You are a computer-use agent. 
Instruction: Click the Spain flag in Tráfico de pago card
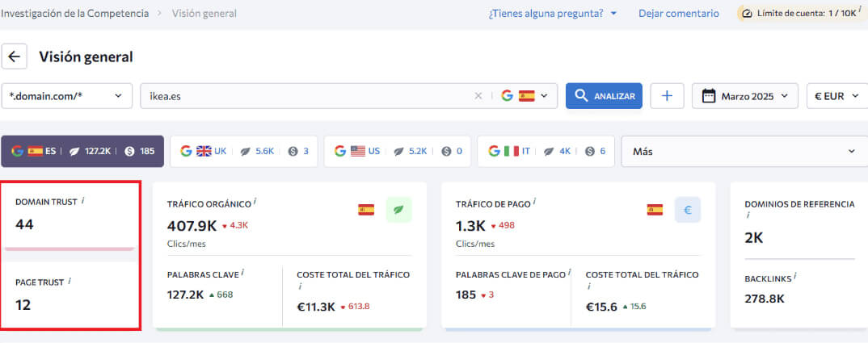655,210
